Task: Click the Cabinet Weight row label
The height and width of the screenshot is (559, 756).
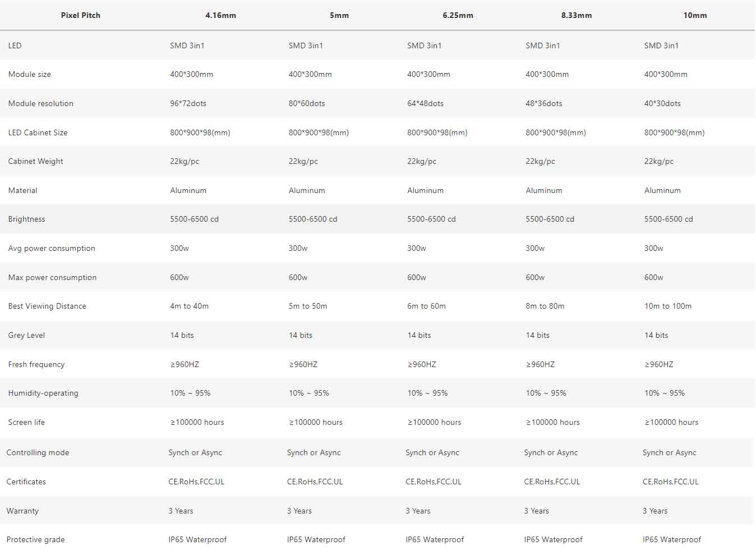Action: 35,162
